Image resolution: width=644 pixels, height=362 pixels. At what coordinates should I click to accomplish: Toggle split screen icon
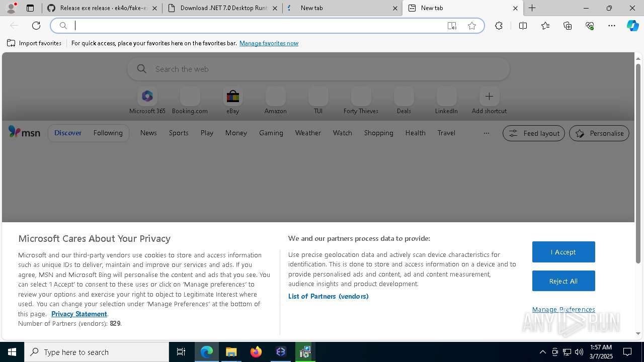[x=523, y=26]
